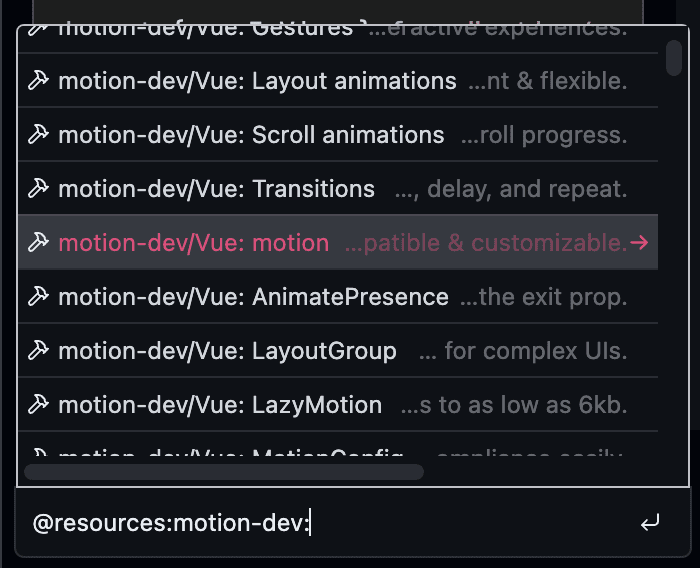Choose motion-dev/Vue: Transitions from list
Viewport: 700px width, 568px height.
pos(338,189)
